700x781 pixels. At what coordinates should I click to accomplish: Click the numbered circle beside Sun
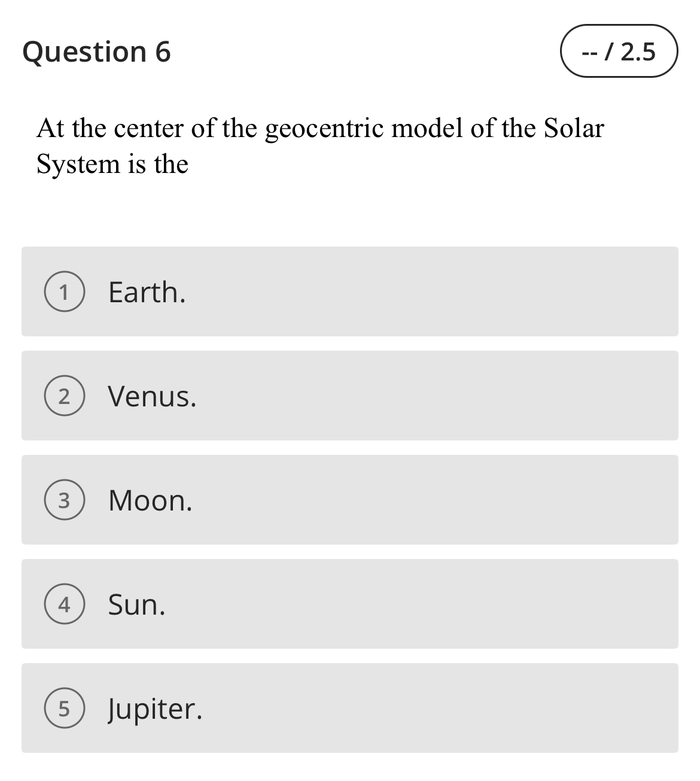[65, 604]
